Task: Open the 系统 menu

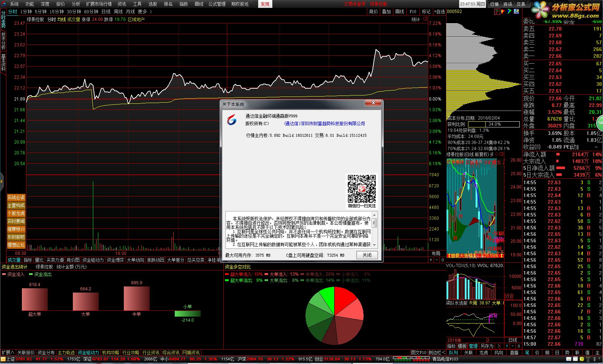Action: [14, 4]
